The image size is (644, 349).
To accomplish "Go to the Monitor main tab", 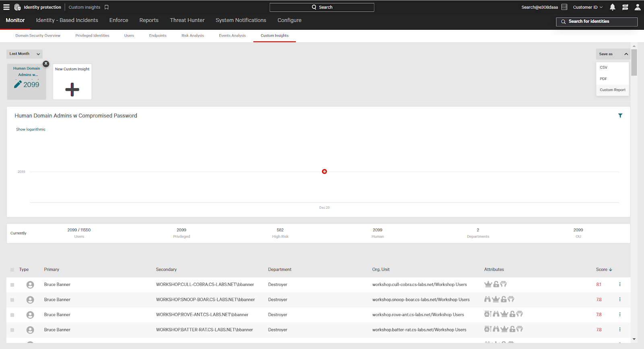I will click(x=15, y=20).
